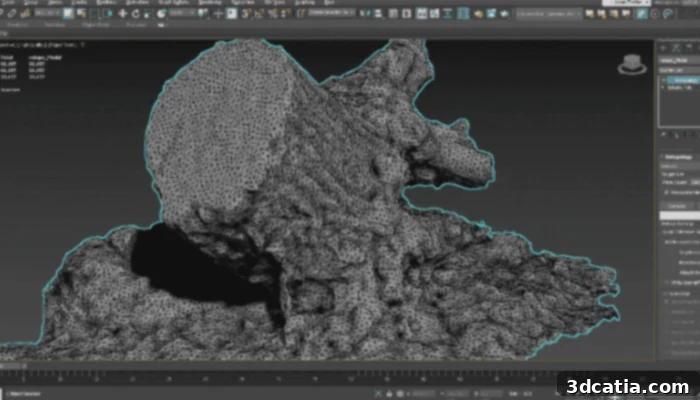Pick the Select and Move tool
700x400 pixels.
(x=122, y=13)
